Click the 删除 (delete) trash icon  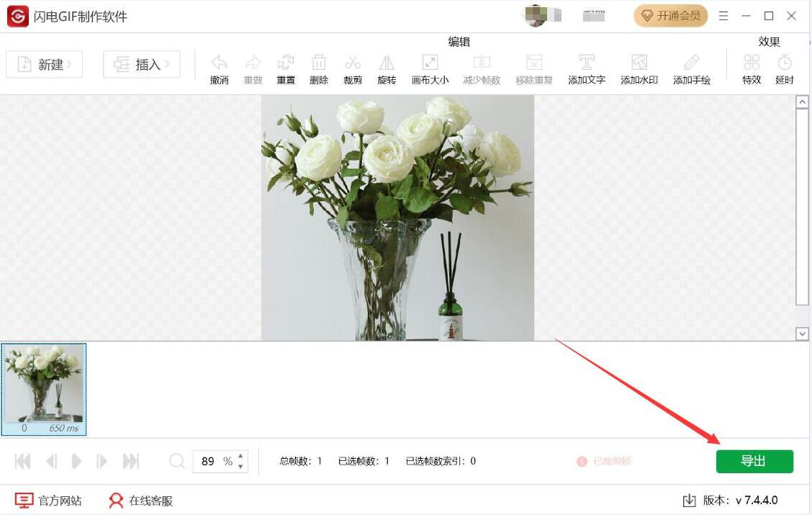pyautogui.click(x=318, y=63)
